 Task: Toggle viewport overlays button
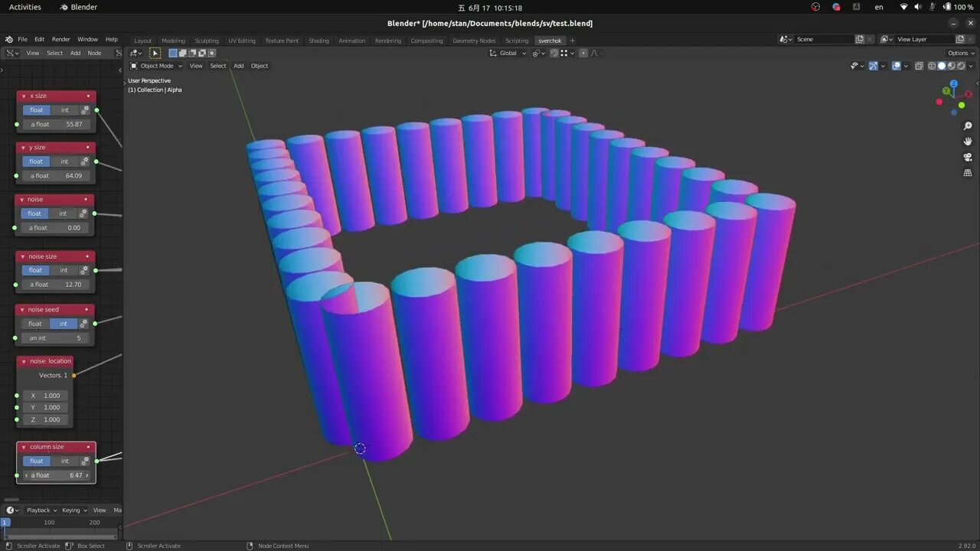896,66
